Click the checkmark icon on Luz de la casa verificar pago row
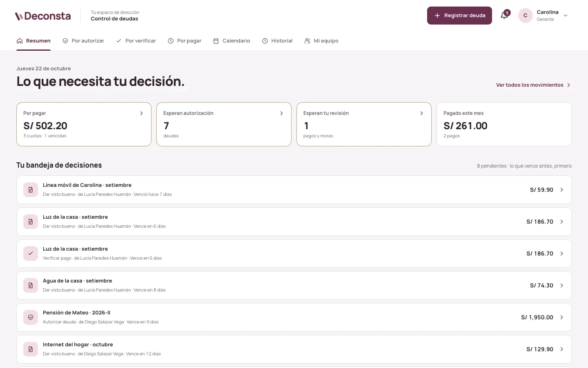588x368 pixels. 31,254
